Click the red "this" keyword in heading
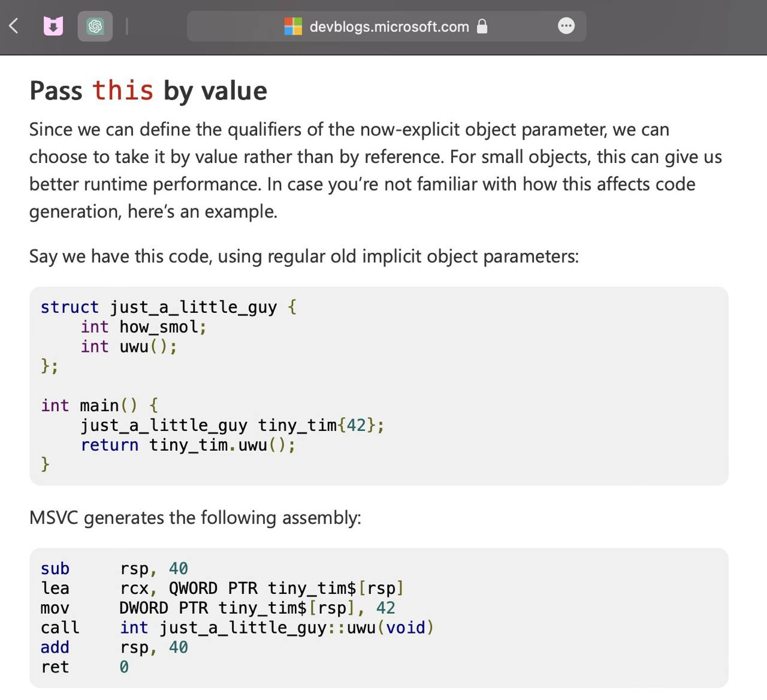The image size is (767, 700). [123, 90]
